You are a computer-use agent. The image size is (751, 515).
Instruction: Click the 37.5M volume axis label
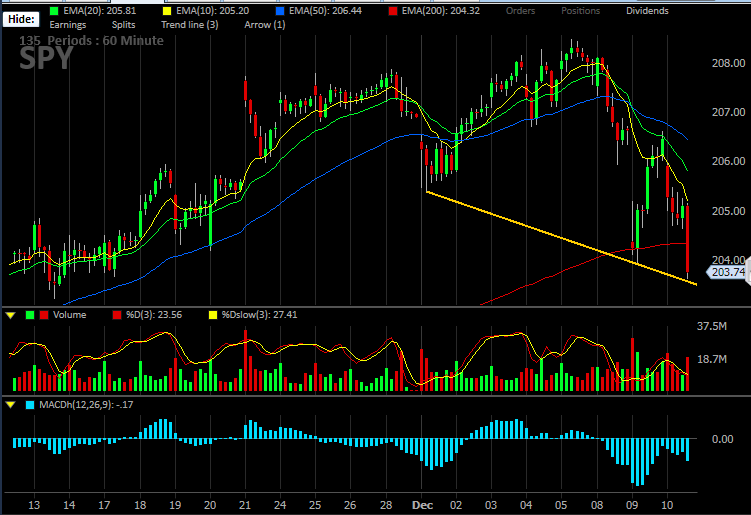[x=712, y=327]
